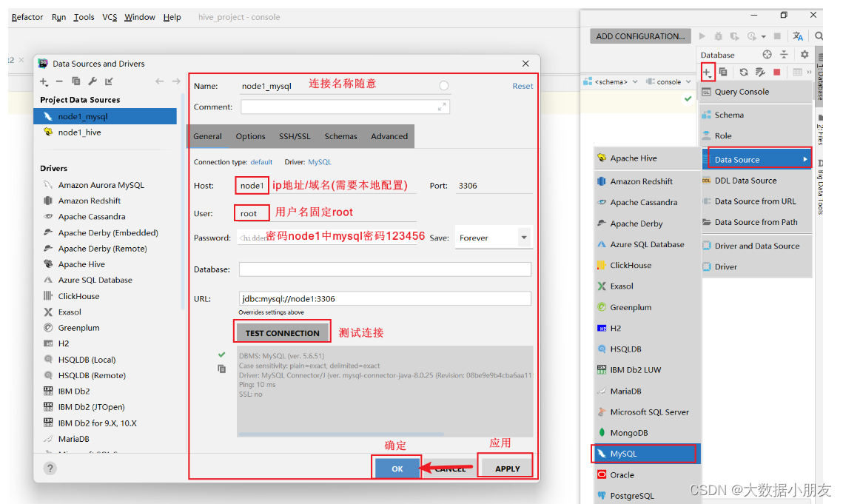Click the locate target icon in Database panel header
Screen dimensions: 843x504
(x=768, y=54)
